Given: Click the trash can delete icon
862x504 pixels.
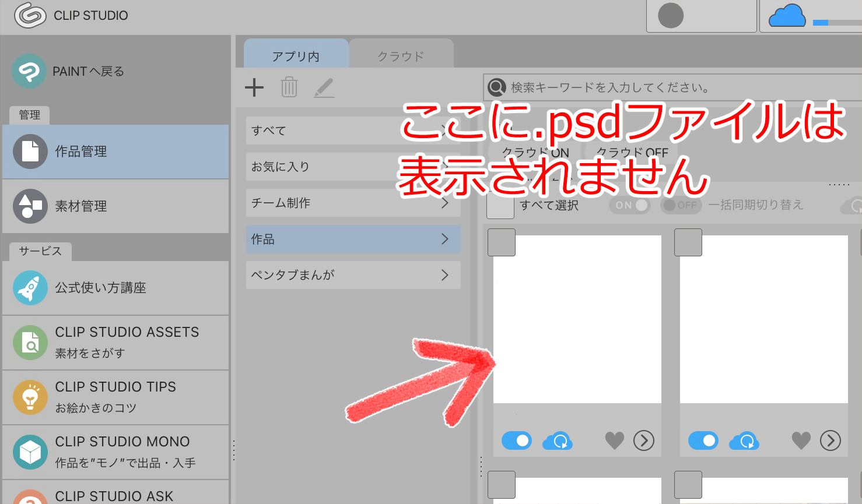Looking at the screenshot, I should [289, 87].
